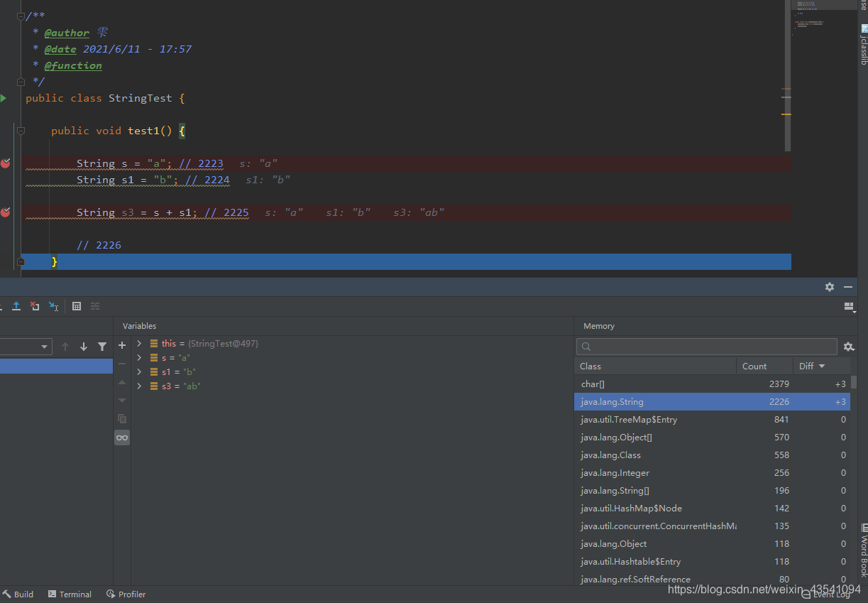The image size is (868, 603).
Task: Click the next frame down arrow
Action: click(x=84, y=347)
